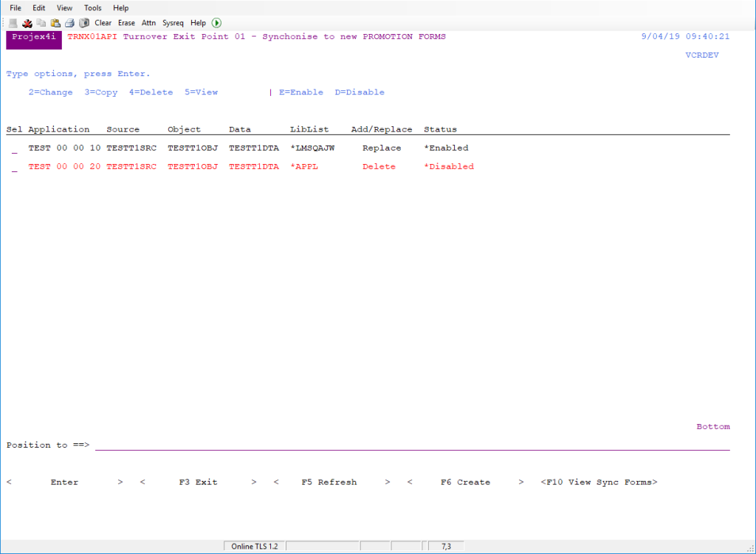Click F10 View Sync Forms button
Viewport: 756px width, 554px height.
tap(599, 482)
